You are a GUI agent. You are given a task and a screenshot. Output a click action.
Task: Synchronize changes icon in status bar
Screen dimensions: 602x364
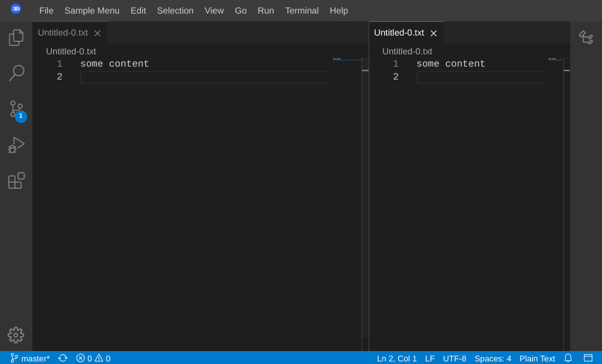[x=63, y=358]
